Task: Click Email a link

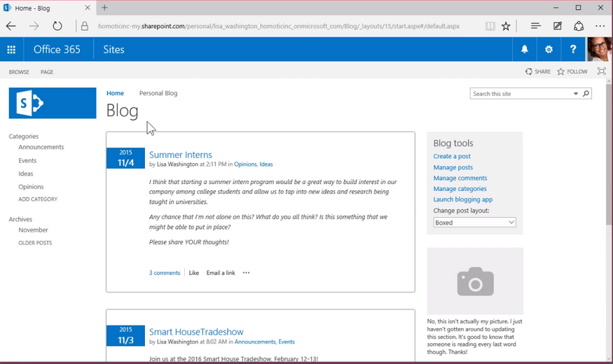Action: click(x=221, y=272)
